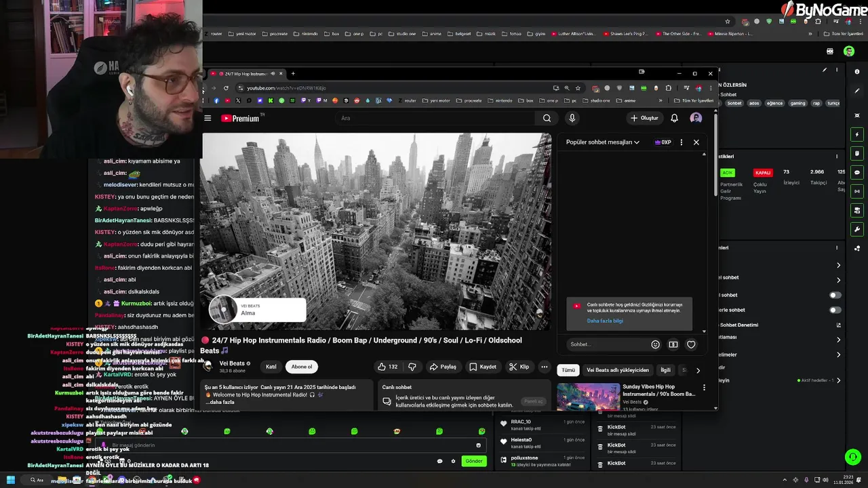Expand Popüler sohbet mesajları dropdown
This screenshot has width=868, height=488.
click(x=602, y=142)
